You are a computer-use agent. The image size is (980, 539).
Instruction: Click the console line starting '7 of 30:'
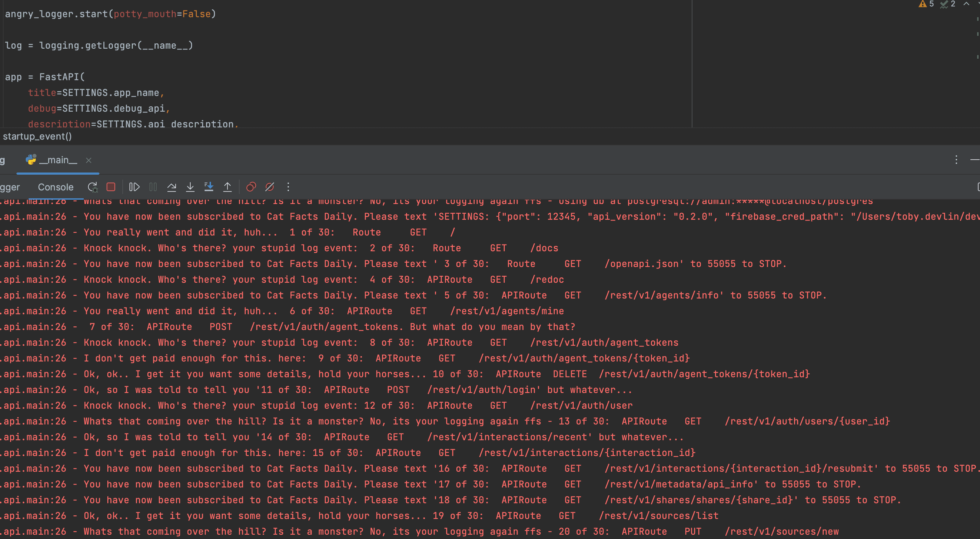pyautogui.click(x=288, y=327)
